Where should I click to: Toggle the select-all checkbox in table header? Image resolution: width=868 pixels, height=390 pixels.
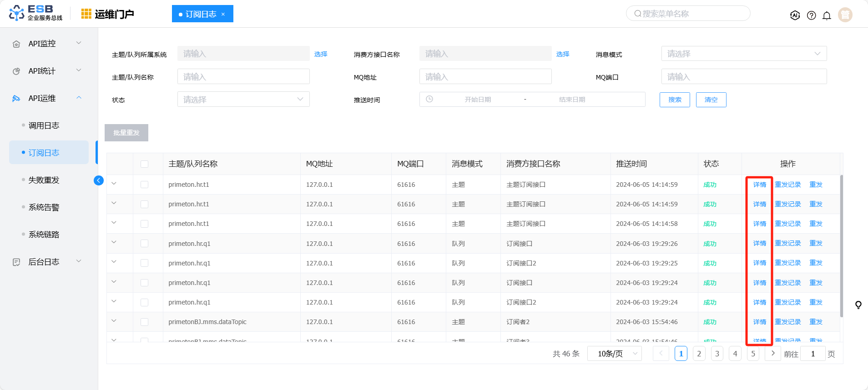click(144, 164)
